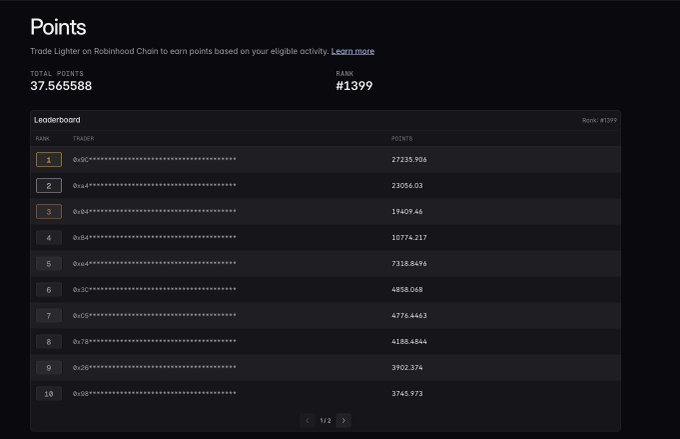Click the rank 4 badge

pos(49,238)
